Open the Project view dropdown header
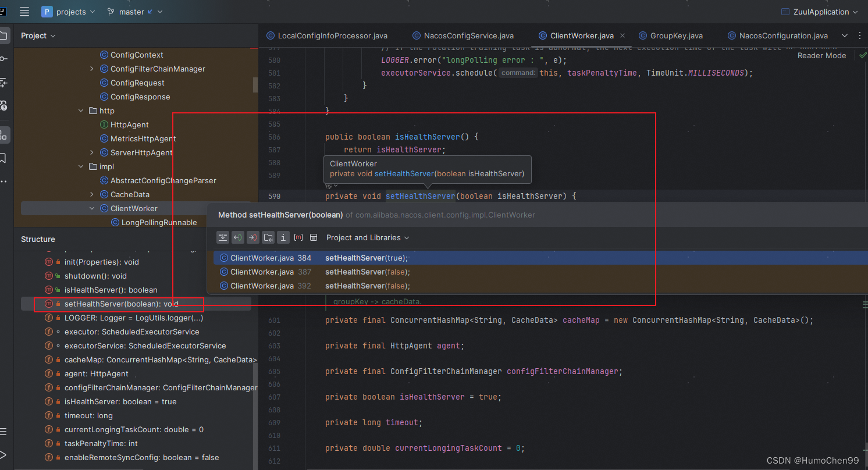 pos(38,35)
